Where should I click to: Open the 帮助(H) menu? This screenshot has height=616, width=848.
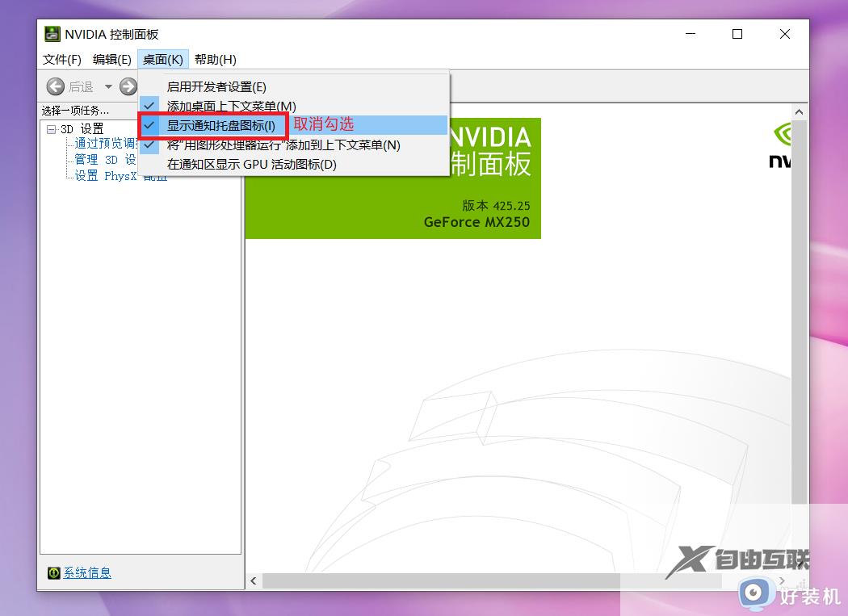coord(214,58)
